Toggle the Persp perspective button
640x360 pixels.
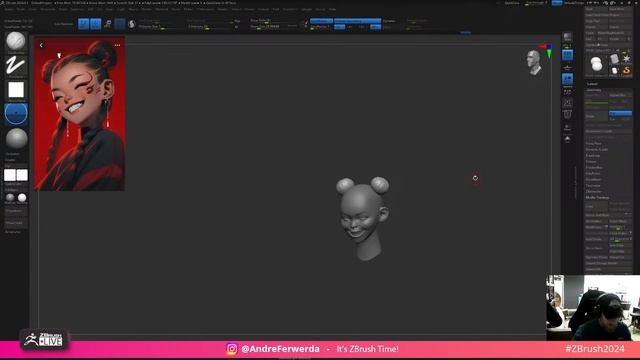click(567, 55)
